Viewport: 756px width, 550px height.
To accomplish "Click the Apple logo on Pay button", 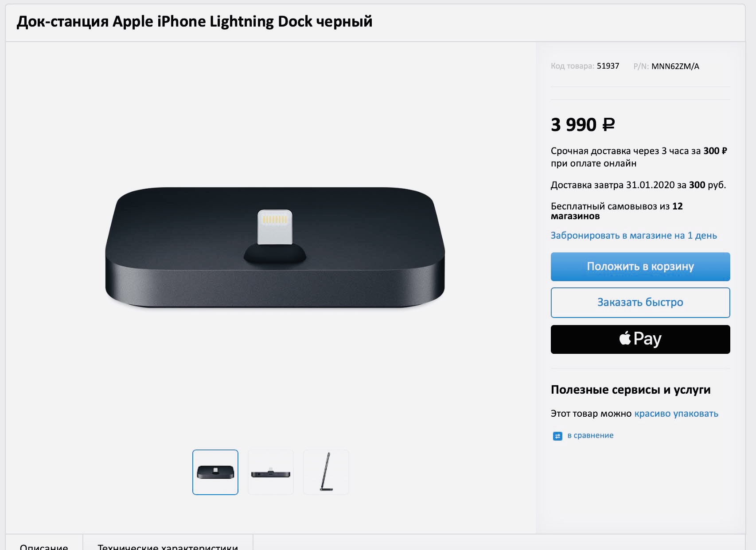I will click(x=625, y=338).
